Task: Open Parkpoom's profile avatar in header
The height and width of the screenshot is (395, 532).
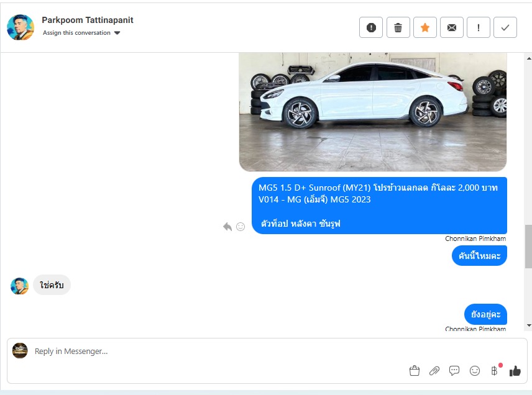Action: (21, 27)
